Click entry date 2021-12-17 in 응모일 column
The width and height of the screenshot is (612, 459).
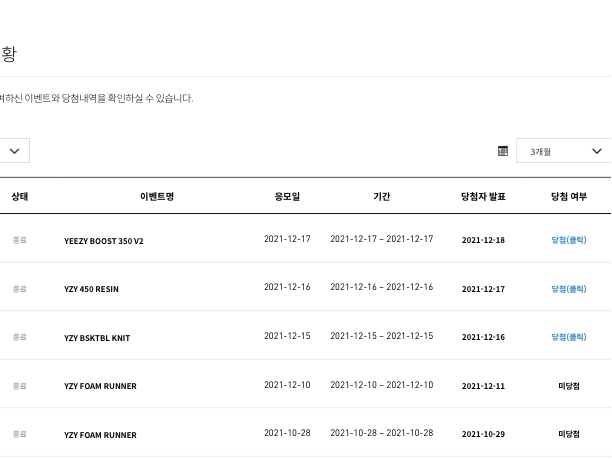[287, 239]
